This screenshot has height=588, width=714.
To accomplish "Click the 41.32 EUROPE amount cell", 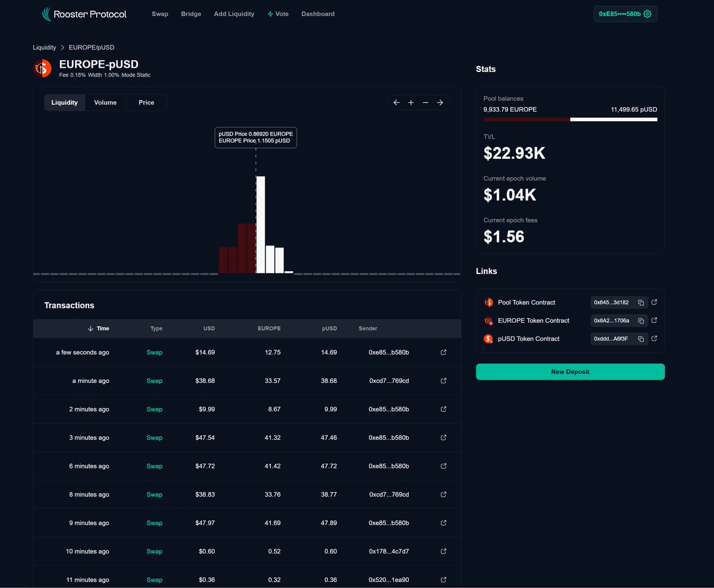I will [x=272, y=438].
